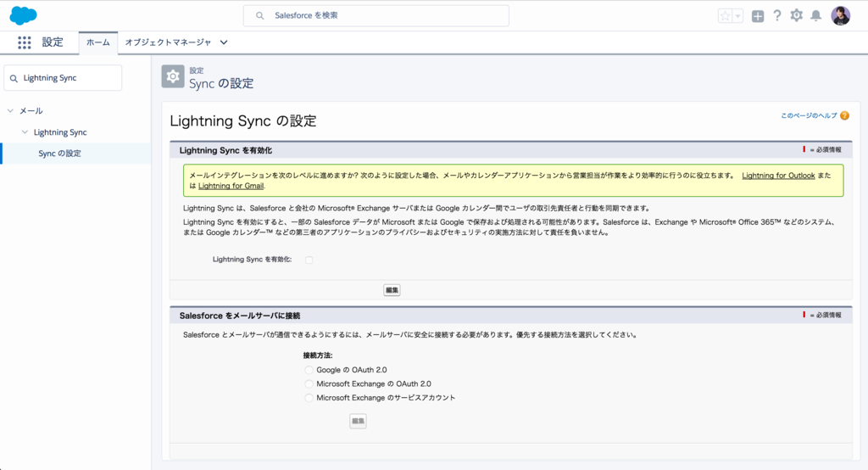
Task: Click the 接続方法: label
Action: [x=318, y=355]
